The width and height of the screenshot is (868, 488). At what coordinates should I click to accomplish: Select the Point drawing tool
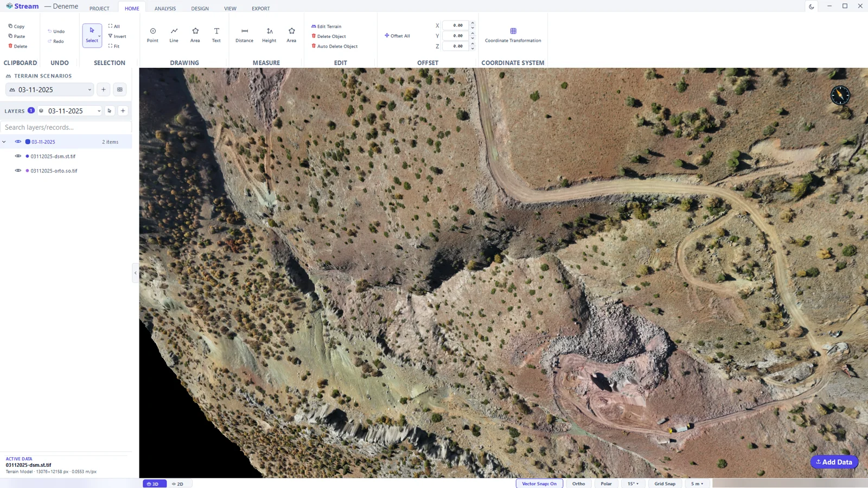click(x=152, y=35)
